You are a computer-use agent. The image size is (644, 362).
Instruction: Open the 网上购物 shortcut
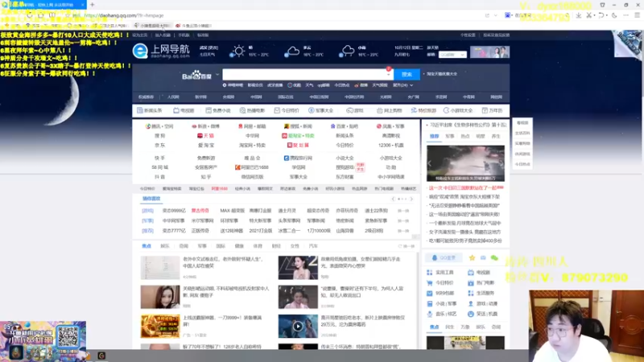[x=389, y=110]
